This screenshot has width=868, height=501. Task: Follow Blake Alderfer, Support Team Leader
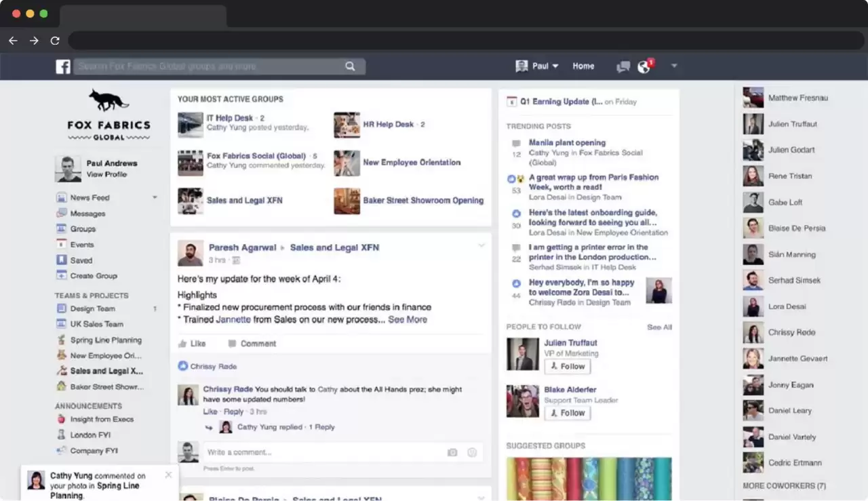[568, 413]
